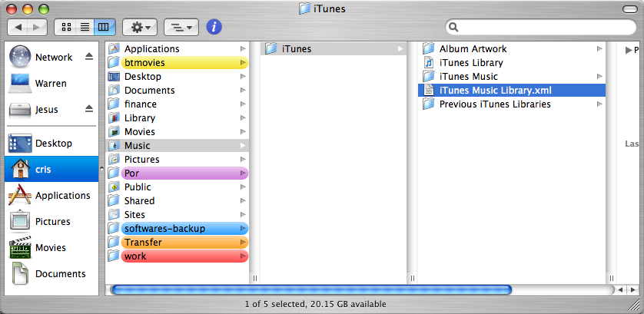Image resolution: width=644 pixels, height=314 pixels.
Task: Click the blue Get Info button
Action: 214,27
